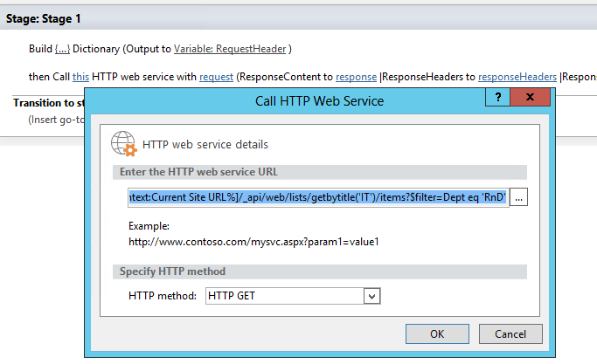This screenshot has width=597, height=364.
Task: Click the "response" variable link
Action: pyautogui.click(x=358, y=77)
